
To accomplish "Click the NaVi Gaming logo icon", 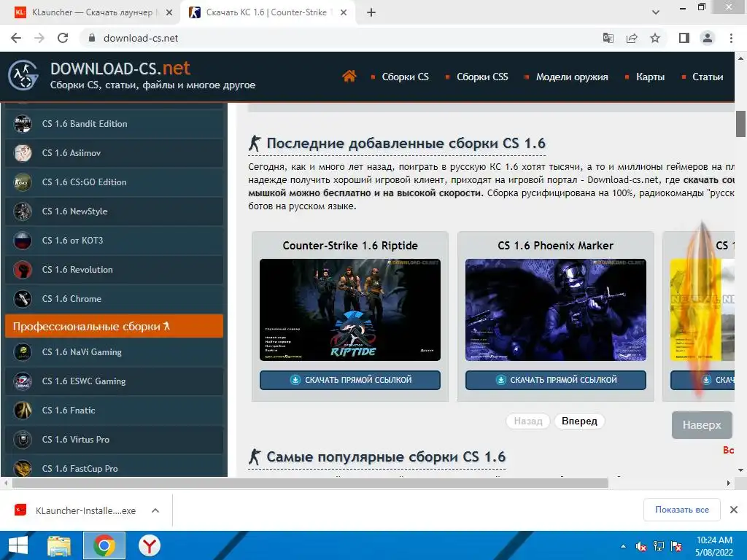I will coord(23,352).
